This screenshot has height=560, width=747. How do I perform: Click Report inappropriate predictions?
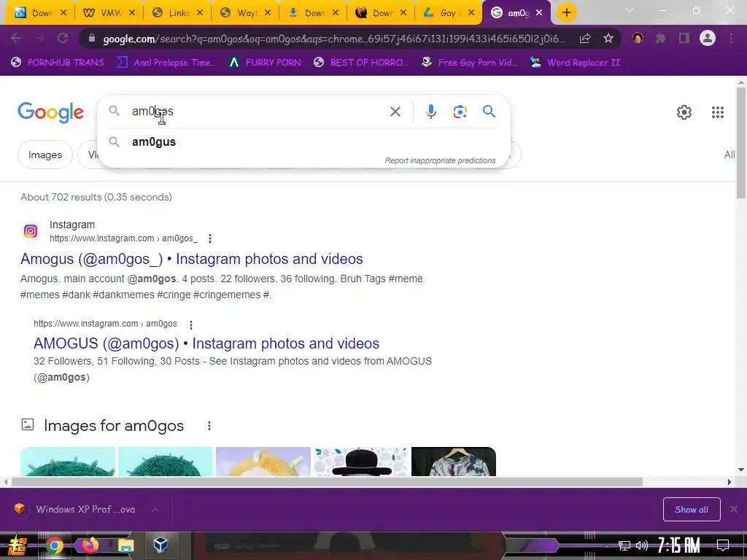click(440, 160)
